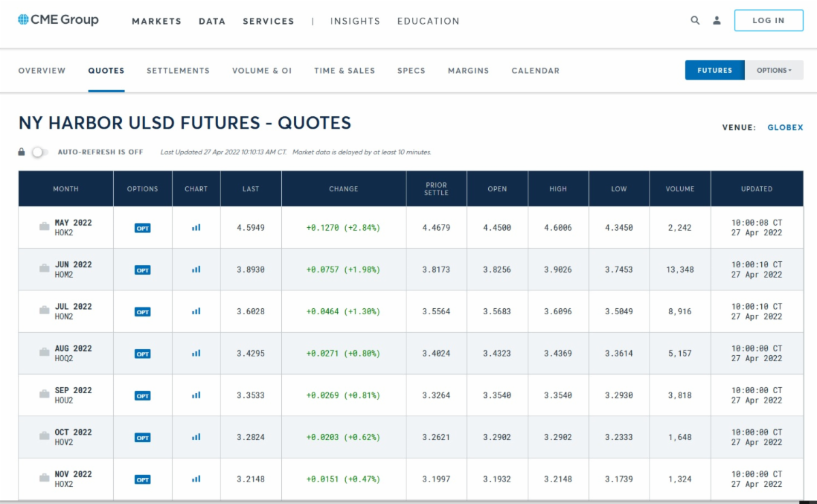
Task: Click the briefcase icon for MAY 2022
Action: pyautogui.click(x=44, y=226)
